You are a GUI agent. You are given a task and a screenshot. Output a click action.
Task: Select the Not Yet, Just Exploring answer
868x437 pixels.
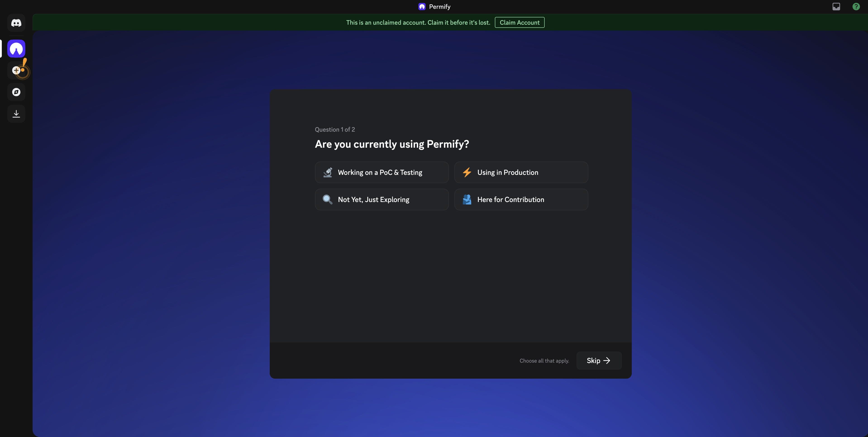pyautogui.click(x=382, y=199)
